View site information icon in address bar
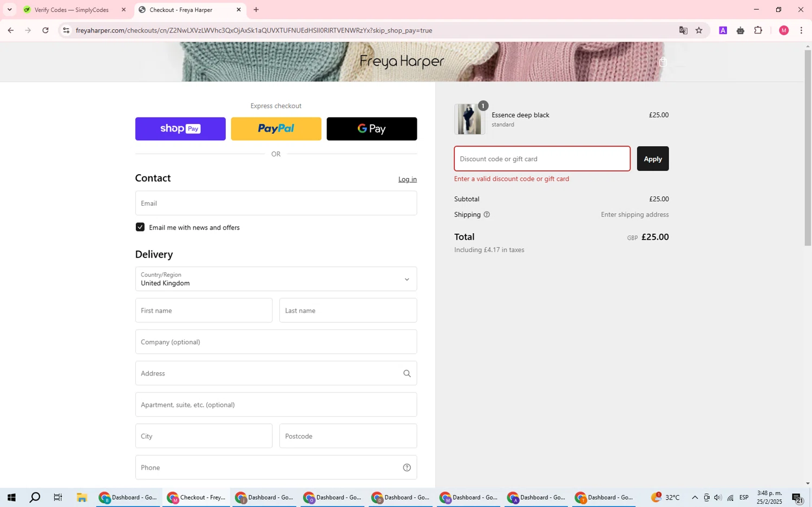The image size is (812, 507). 66,30
